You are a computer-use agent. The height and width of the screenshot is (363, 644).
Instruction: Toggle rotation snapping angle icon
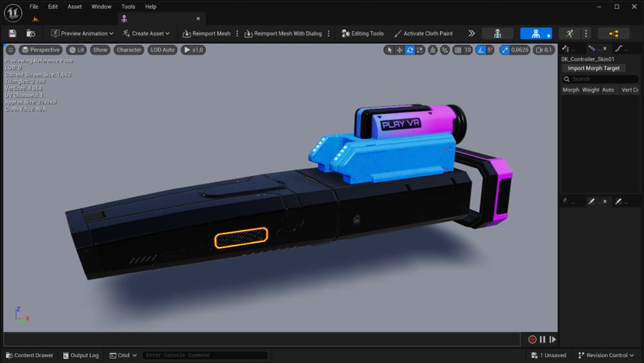point(480,50)
